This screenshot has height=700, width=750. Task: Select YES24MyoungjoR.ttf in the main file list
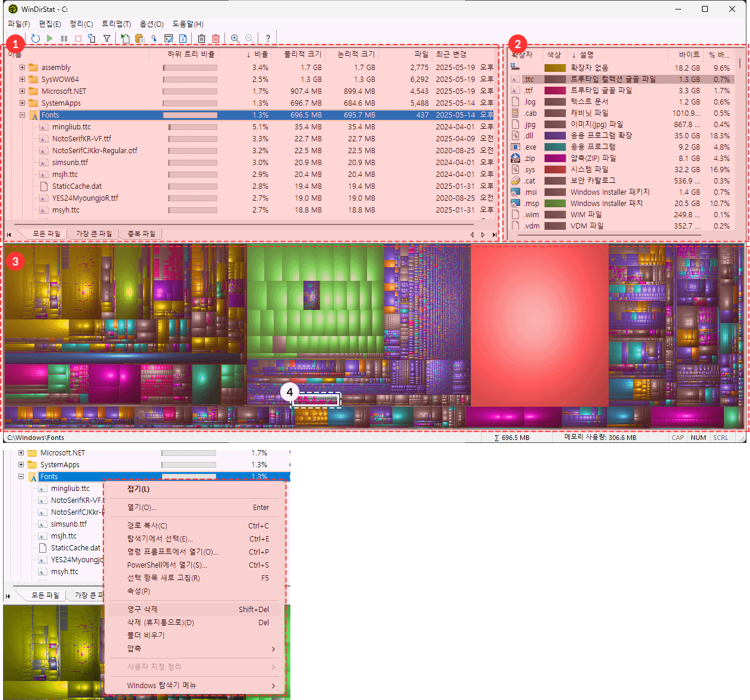[x=85, y=198]
